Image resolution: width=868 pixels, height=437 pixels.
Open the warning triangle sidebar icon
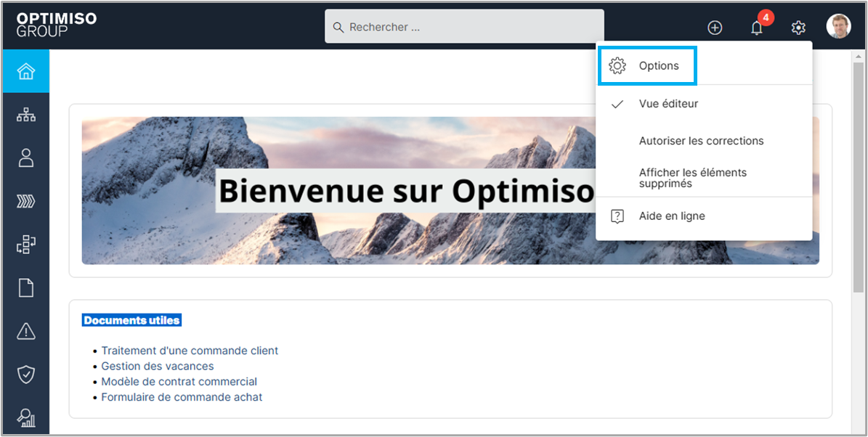pyautogui.click(x=26, y=331)
